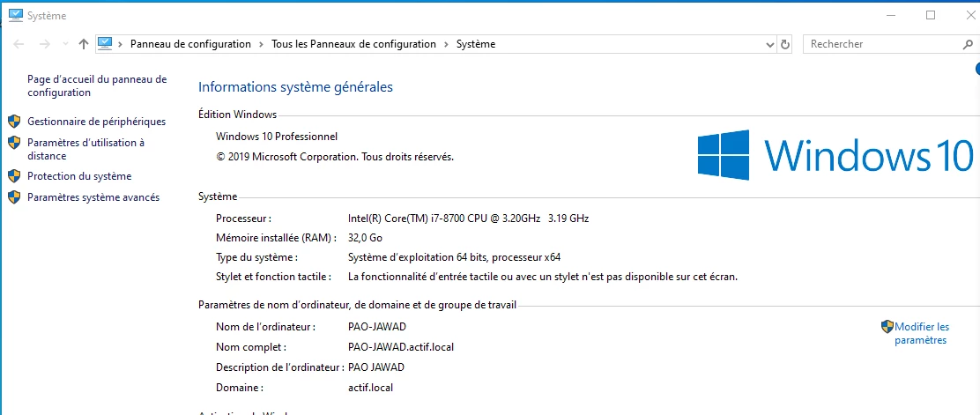Click Tous les Panneaux de configuration breadcrumb
Image resolution: width=980 pixels, height=415 pixels.
point(353,44)
